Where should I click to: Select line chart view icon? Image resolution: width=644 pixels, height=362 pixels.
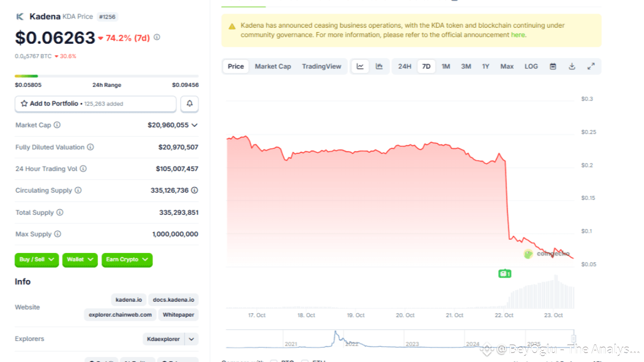[x=360, y=66]
